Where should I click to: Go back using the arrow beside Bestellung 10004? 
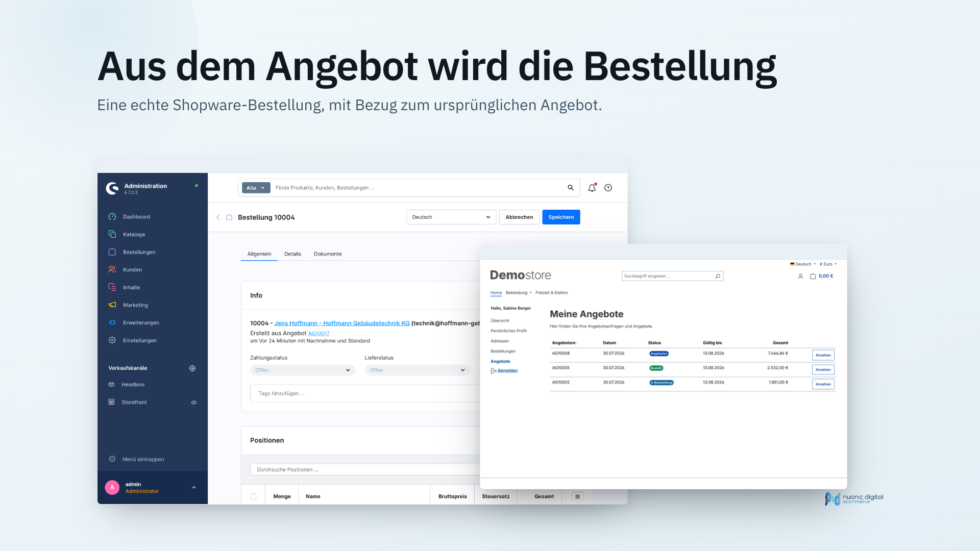[x=218, y=217]
